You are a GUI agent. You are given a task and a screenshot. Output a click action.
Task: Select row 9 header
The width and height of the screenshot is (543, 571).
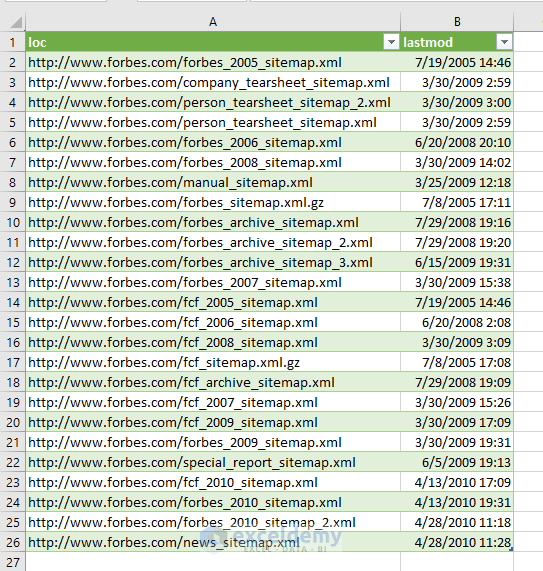click(13, 202)
